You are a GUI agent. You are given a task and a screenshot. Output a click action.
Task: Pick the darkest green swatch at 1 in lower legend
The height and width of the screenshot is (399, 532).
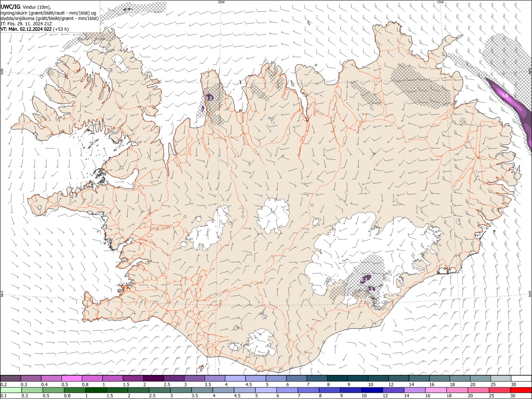pos(96,390)
